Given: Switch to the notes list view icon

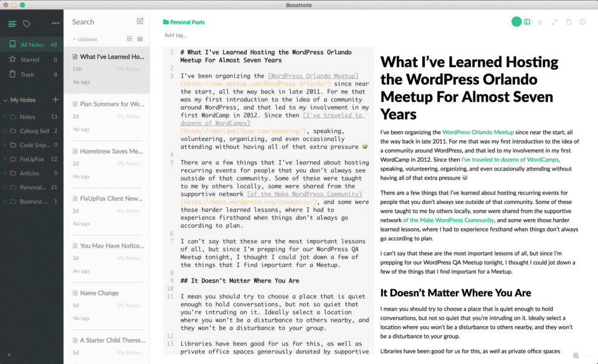Looking at the screenshot, I should [12, 24].
